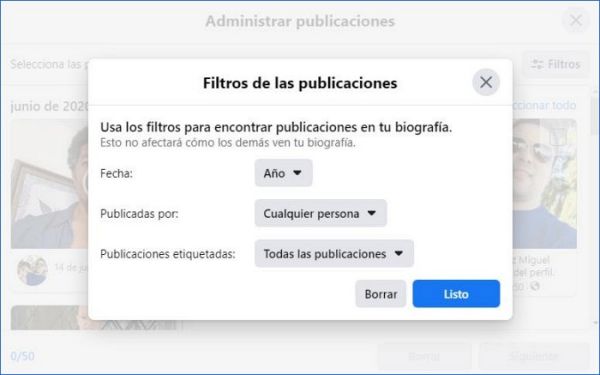Viewport: 600px width, 375px height.
Task: Click the 'Publicadas por:' label text
Action: pos(139,214)
